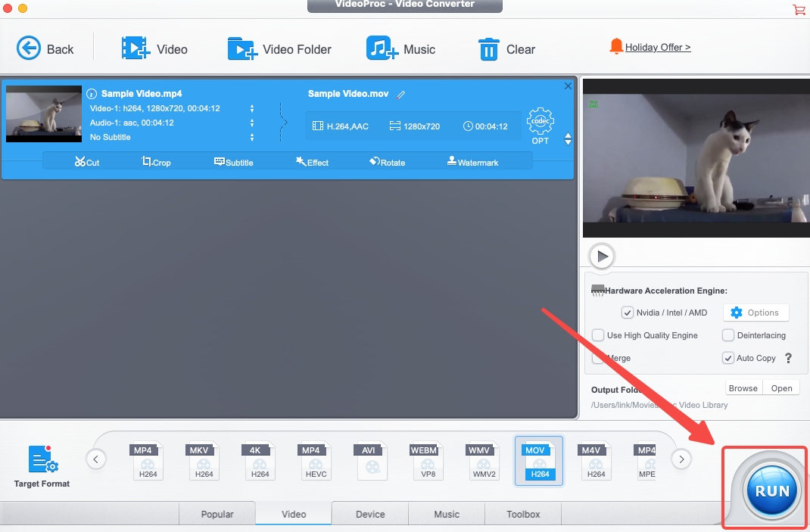Open the Watermark tool
The height and width of the screenshot is (532, 810).
[472, 162]
